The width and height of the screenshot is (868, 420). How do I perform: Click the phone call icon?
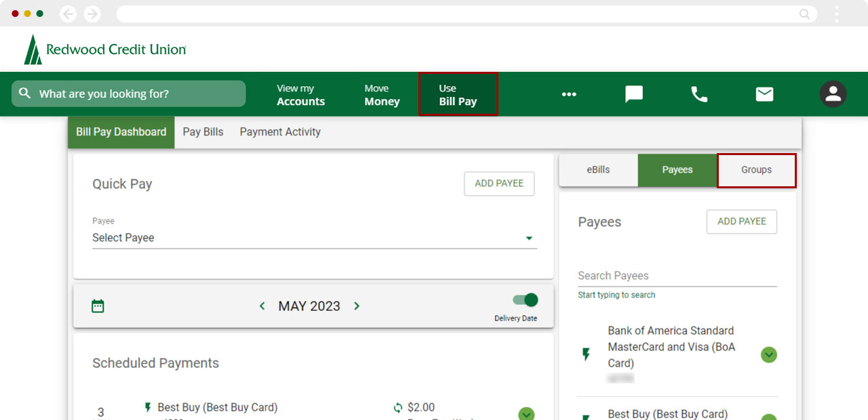point(698,94)
